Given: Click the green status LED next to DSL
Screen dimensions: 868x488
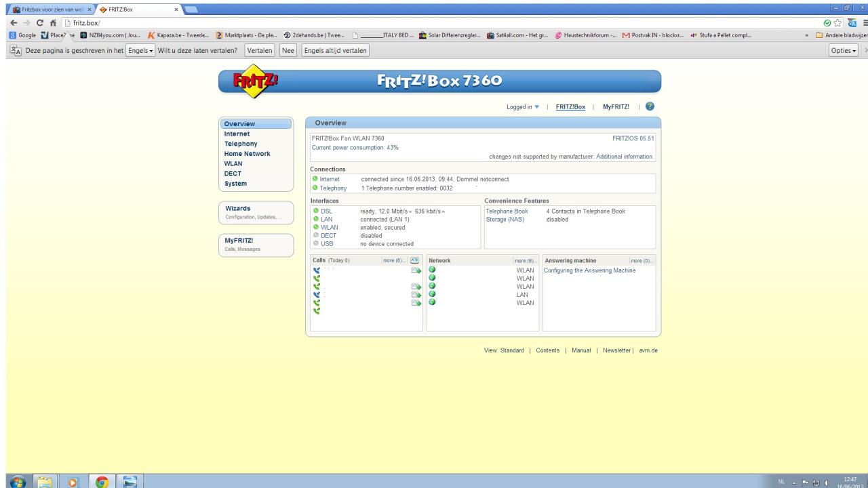Looking at the screenshot, I should coord(315,211).
